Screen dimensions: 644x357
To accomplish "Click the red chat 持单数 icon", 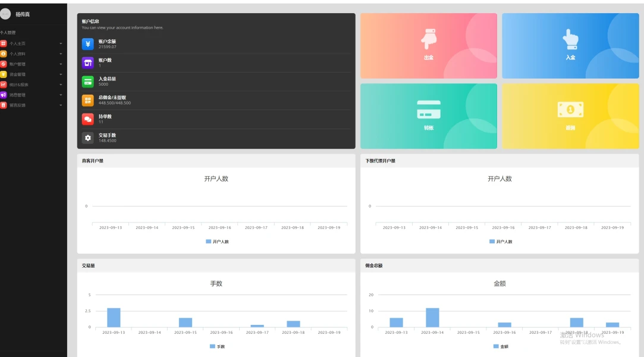I will tap(87, 119).
